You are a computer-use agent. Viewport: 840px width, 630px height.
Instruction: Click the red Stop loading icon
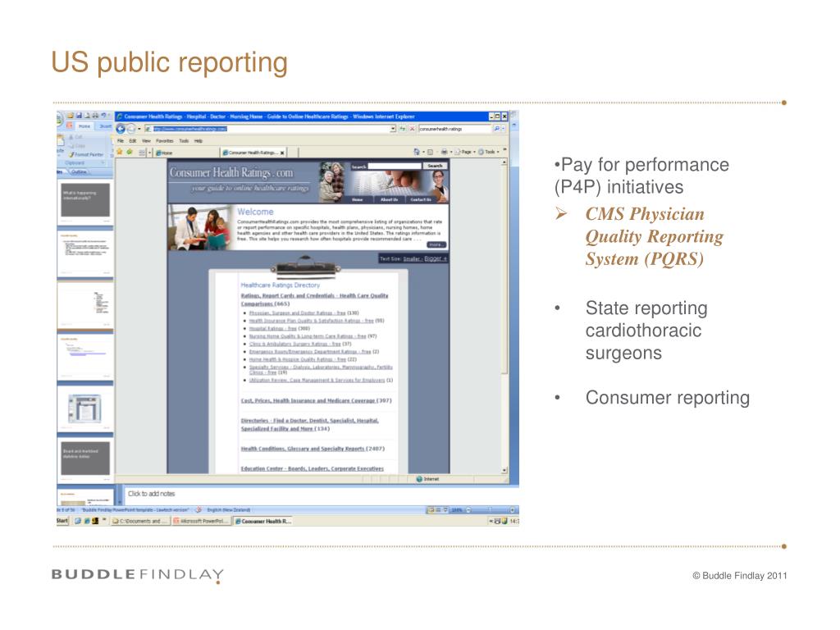tap(412, 129)
